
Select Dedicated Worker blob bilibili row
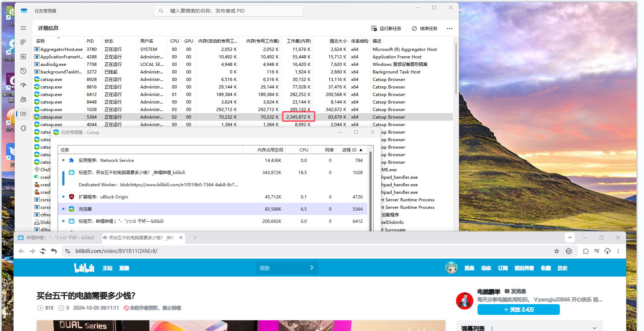pos(213,184)
